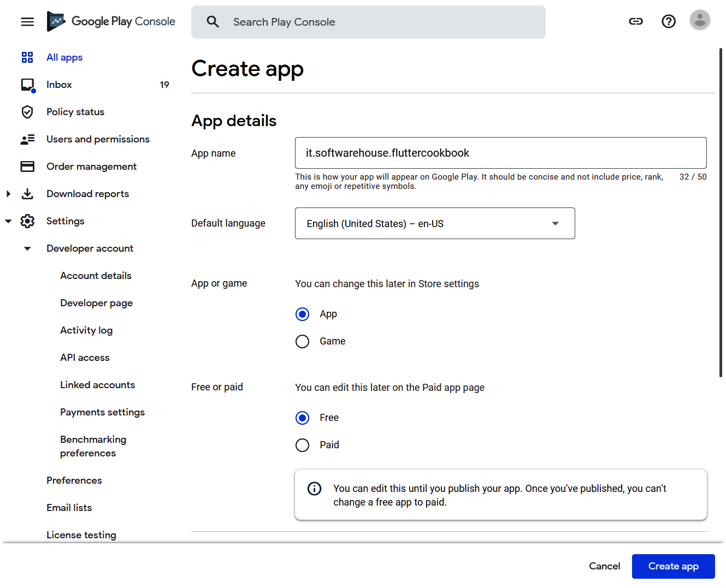The width and height of the screenshot is (726, 588).
Task: Select the Paid radio button
Action: pyautogui.click(x=302, y=445)
